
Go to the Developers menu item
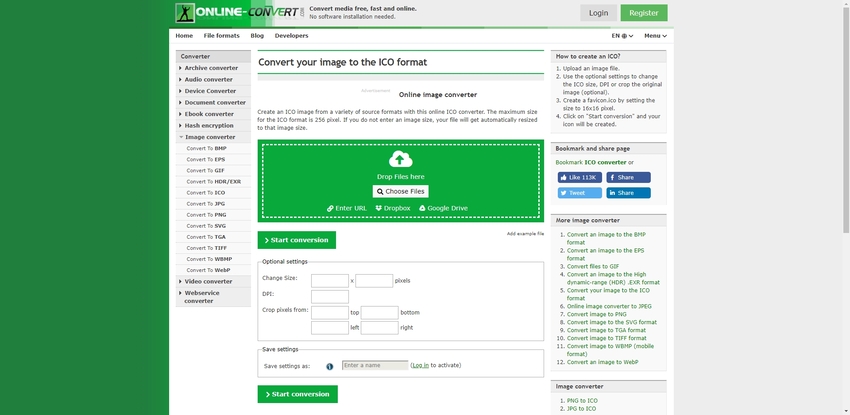pyautogui.click(x=291, y=36)
